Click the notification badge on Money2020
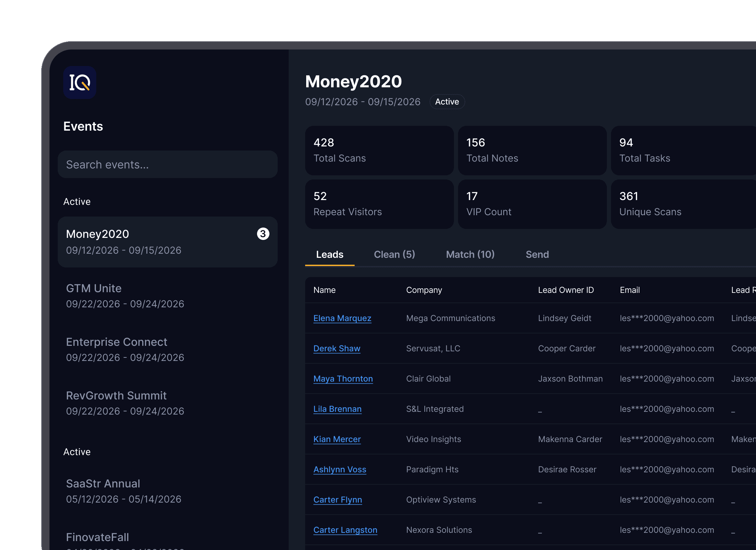This screenshot has width=756, height=550. pyautogui.click(x=263, y=234)
